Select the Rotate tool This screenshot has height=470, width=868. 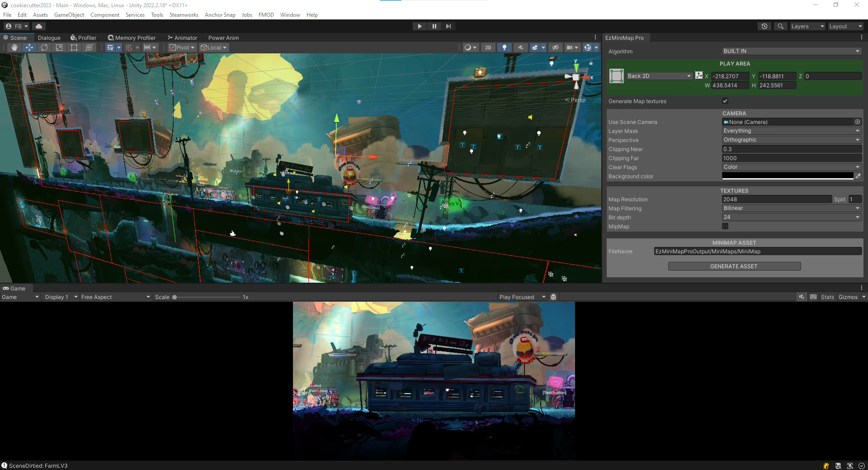pos(44,47)
